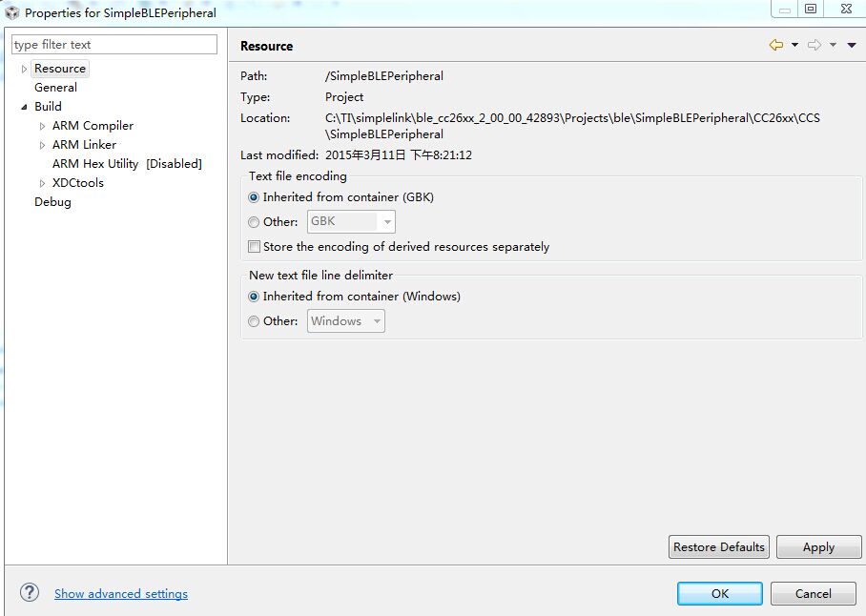Screen dimensions: 866x616
Task: Expand the Resource tree node
Action: click(x=25, y=69)
